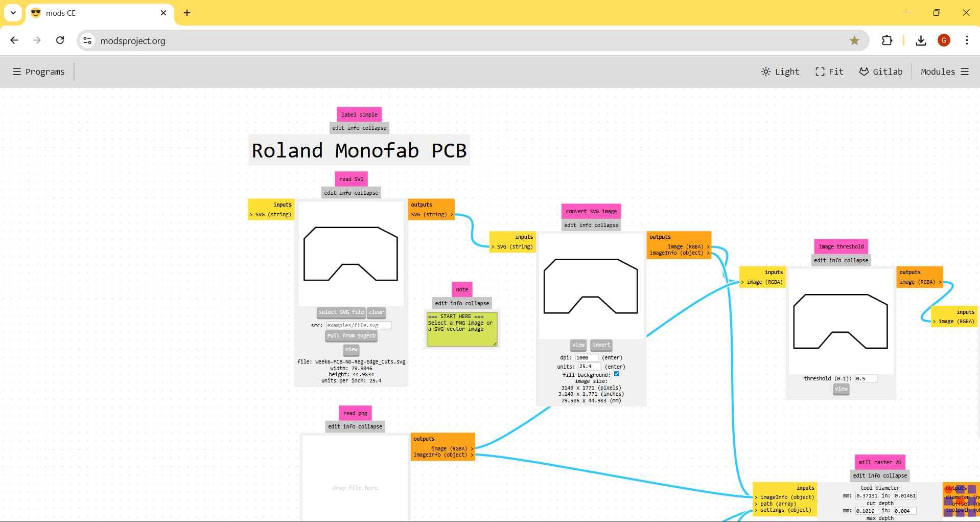Open the Programs hamburger menu
The height and width of the screenshot is (522, 980).
39,72
